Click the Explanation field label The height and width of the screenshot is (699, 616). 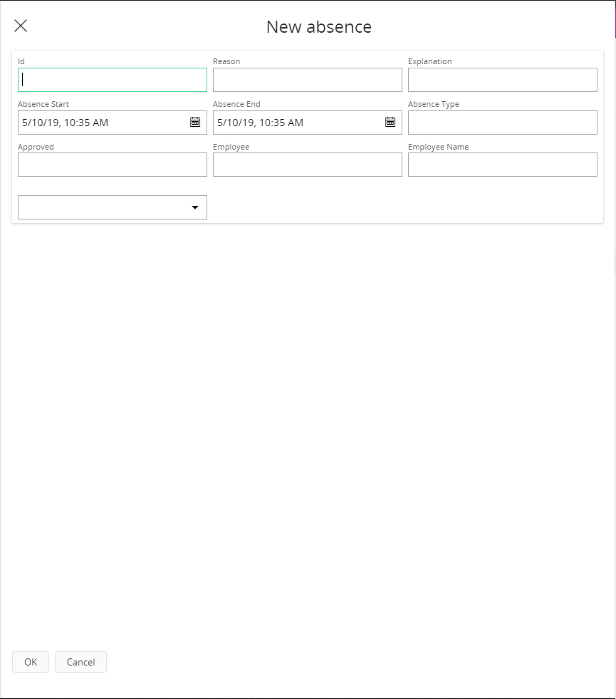point(429,61)
